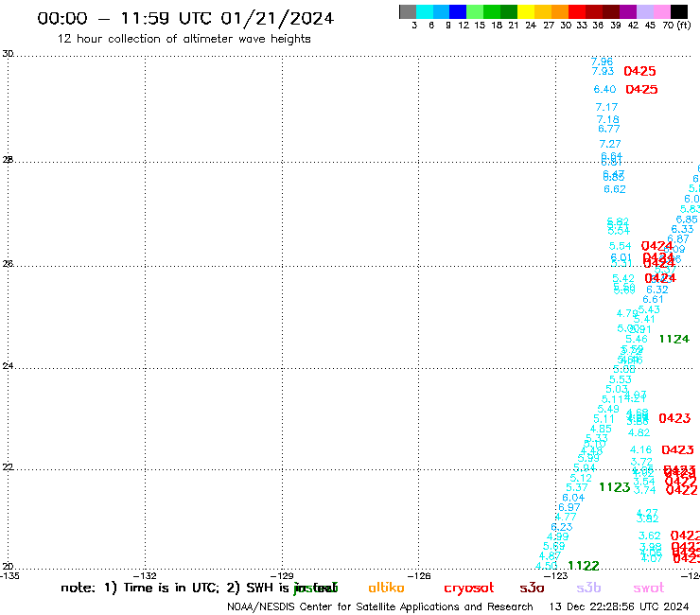Click the wave height value '4.16'
The height and width of the screenshot is (615, 700).
[x=641, y=449]
